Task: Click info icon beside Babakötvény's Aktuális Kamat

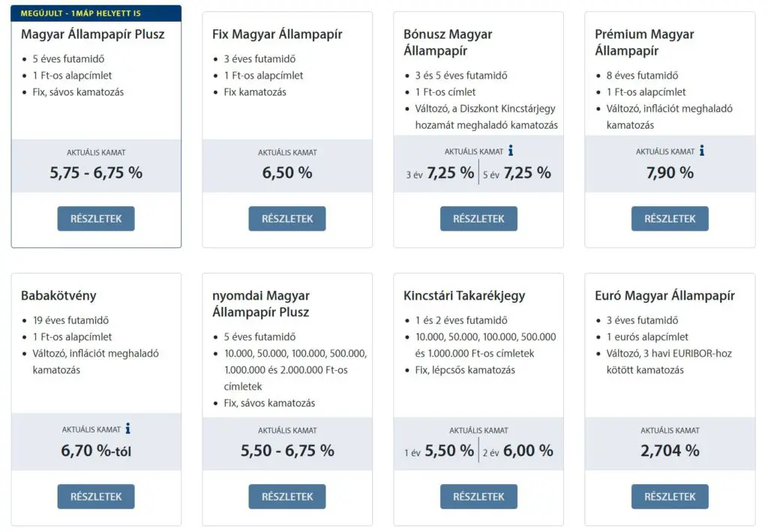Action: coord(128,429)
